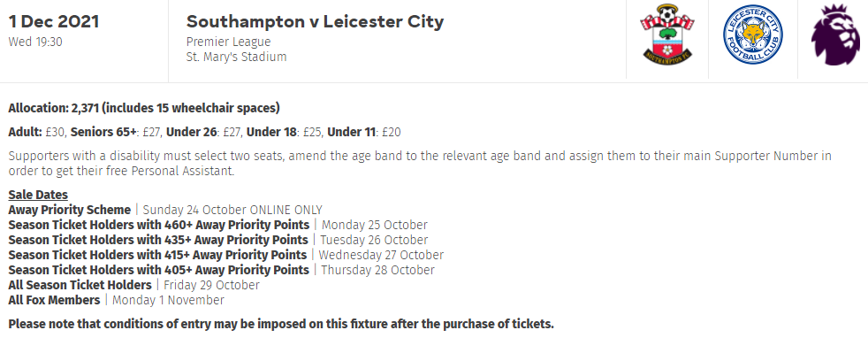Click the Under 11 £20 price
Image resolution: width=868 pixels, height=338 pixels.
[364, 133]
